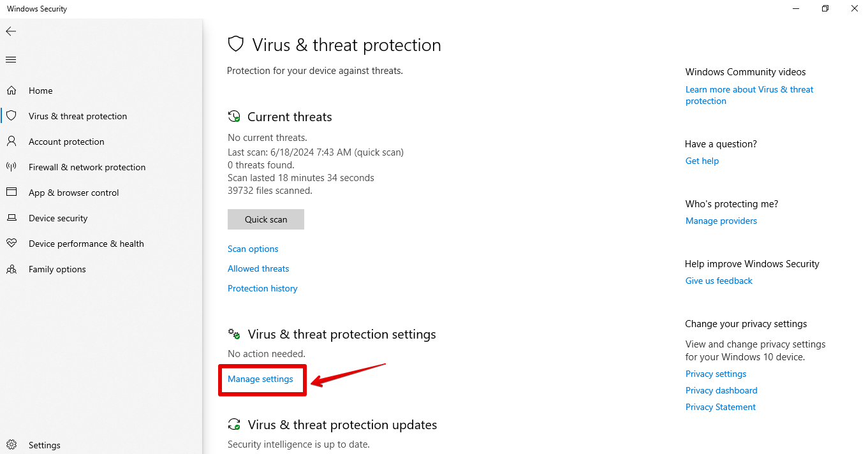The height and width of the screenshot is (454, 868).
Task: Open Scan options link
Action: (253, 249)
